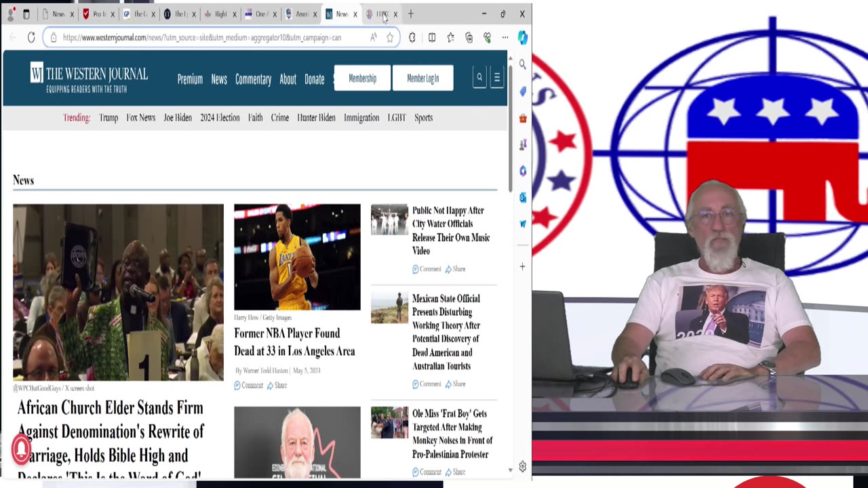Viewport: 868px width, 488px height.
Task: Open the Favorites list icon
Action: pos(450,37)
